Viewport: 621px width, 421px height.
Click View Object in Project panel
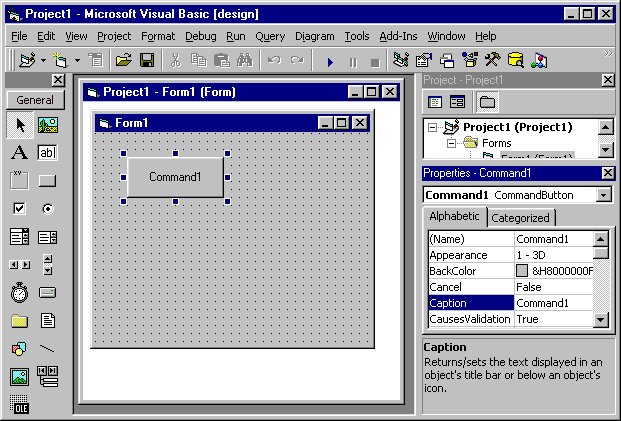(457, 102)
